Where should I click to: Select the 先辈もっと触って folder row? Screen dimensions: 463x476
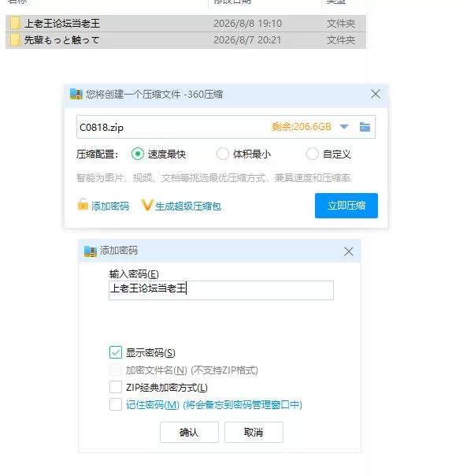(186, 40)
